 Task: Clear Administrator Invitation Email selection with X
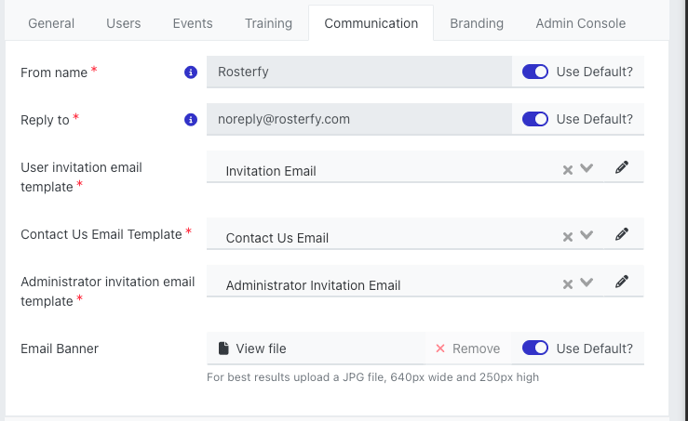[567, 284]
